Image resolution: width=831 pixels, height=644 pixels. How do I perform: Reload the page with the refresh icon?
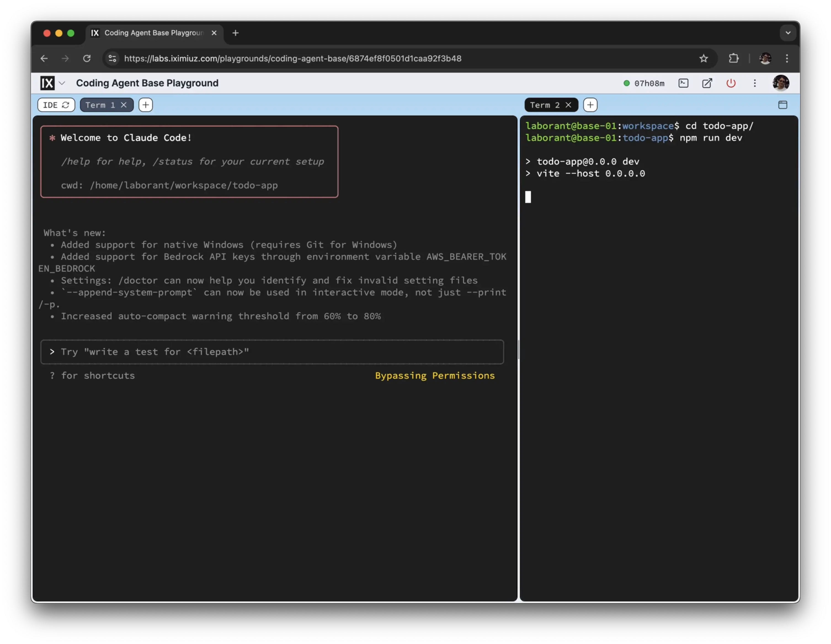[87, 58]
